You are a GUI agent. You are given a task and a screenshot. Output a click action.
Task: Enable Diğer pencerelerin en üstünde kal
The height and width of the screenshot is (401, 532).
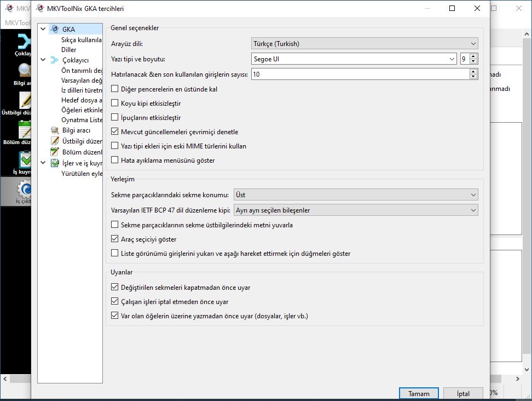115,89
